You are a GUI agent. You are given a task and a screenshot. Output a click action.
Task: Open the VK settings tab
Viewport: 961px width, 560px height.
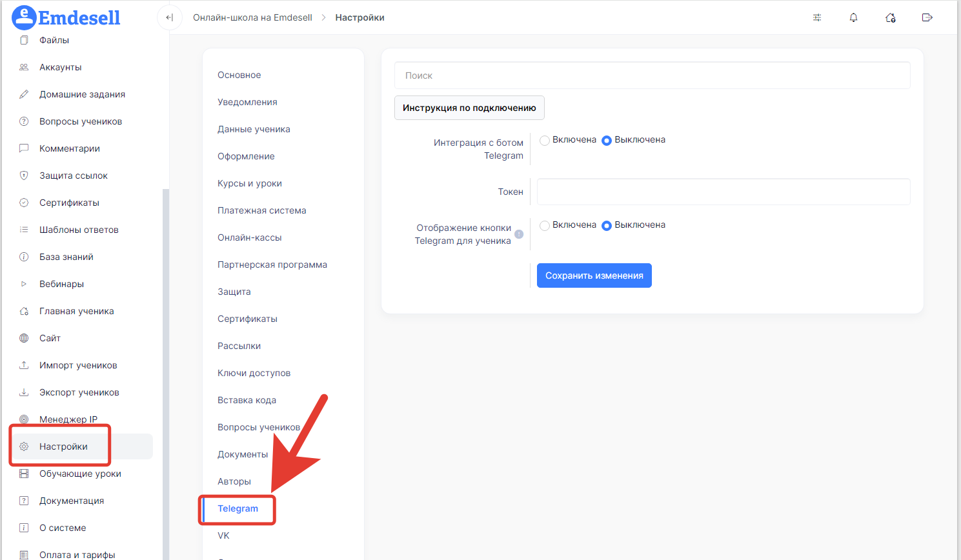(x=223, y=535)
